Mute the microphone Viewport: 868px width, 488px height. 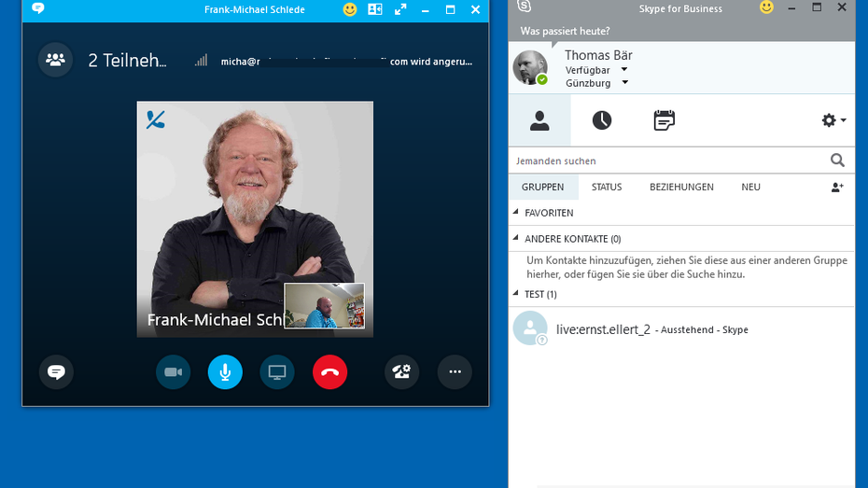pyautogui.click(x=225, y=372)
